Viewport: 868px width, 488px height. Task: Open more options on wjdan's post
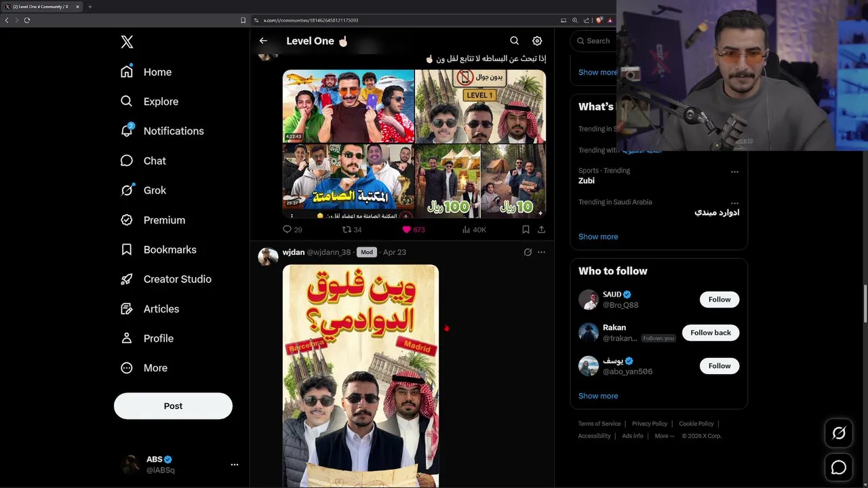[541, 252]
